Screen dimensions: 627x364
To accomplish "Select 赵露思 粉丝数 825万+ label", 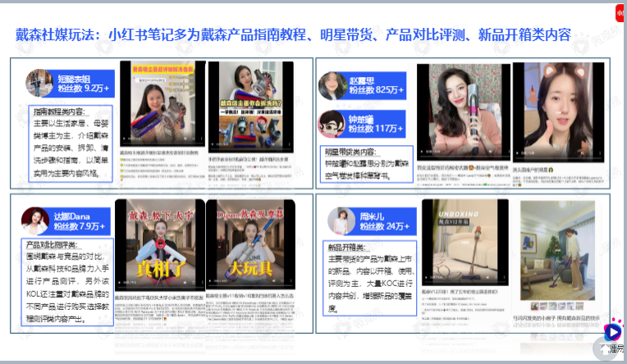I will 376,85.
